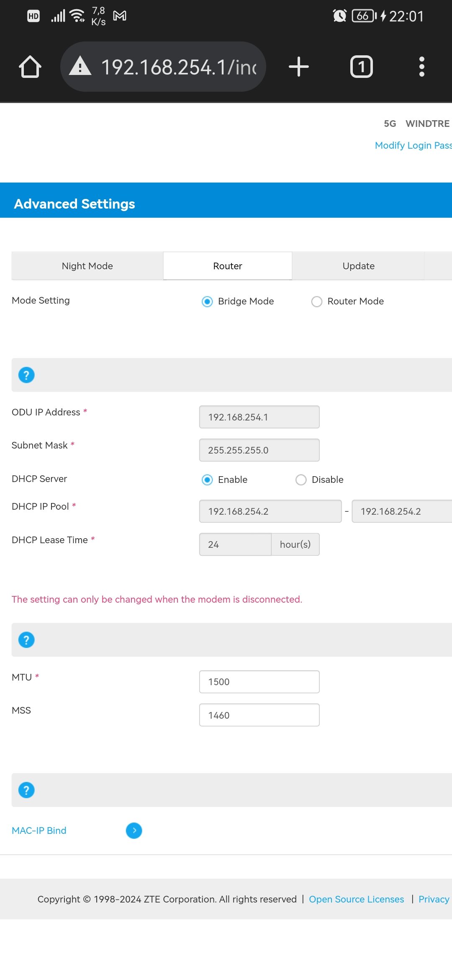Select Router Mode radio button
The height and width of the screenshot is (980, 452).
tap(317, 302)
